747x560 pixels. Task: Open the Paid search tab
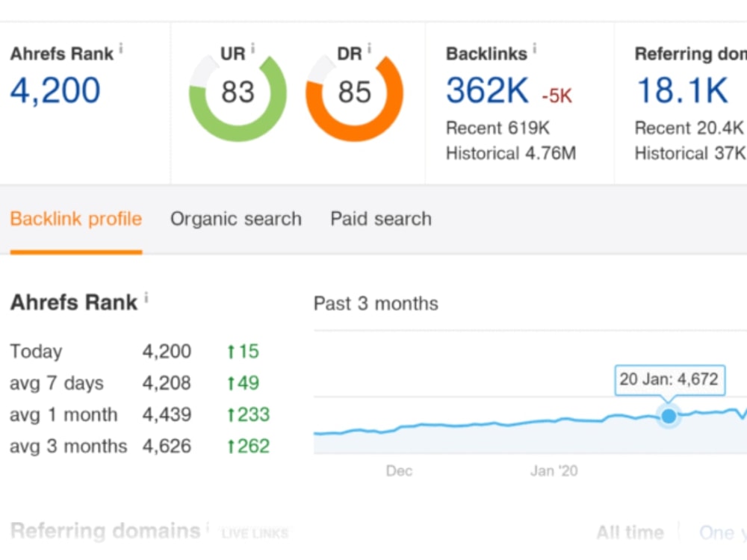pyautogui.click(x=381, y=219)
